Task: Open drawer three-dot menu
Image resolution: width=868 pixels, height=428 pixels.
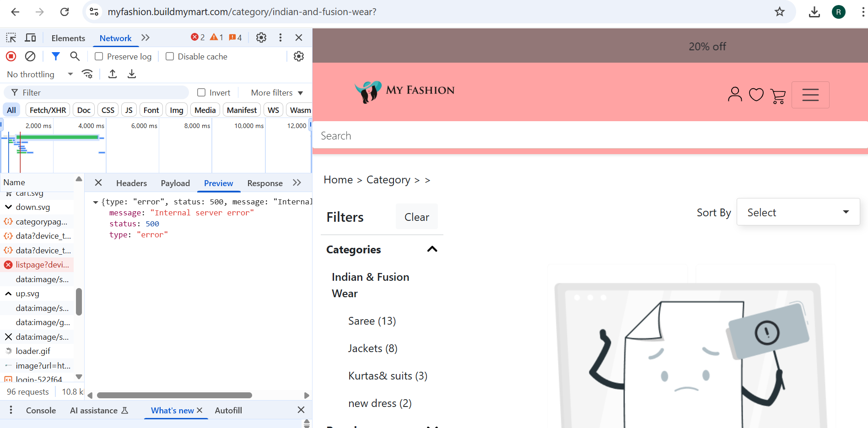Action: click(x=11, y=410)
